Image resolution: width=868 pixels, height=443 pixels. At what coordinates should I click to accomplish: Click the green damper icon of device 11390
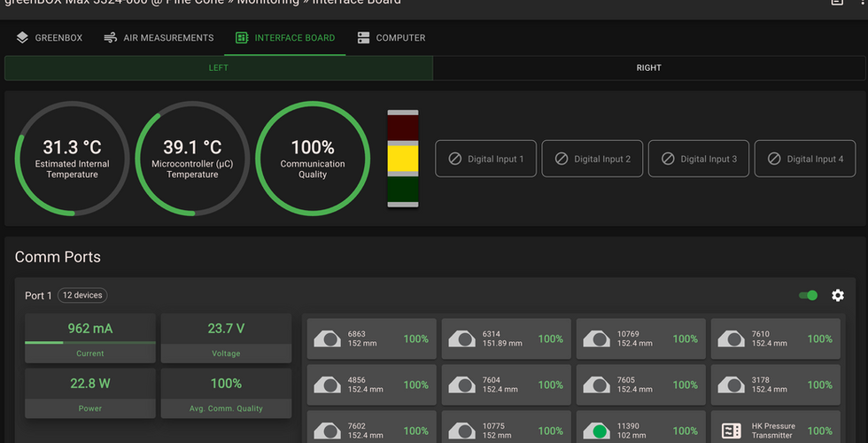coord(597,431)
